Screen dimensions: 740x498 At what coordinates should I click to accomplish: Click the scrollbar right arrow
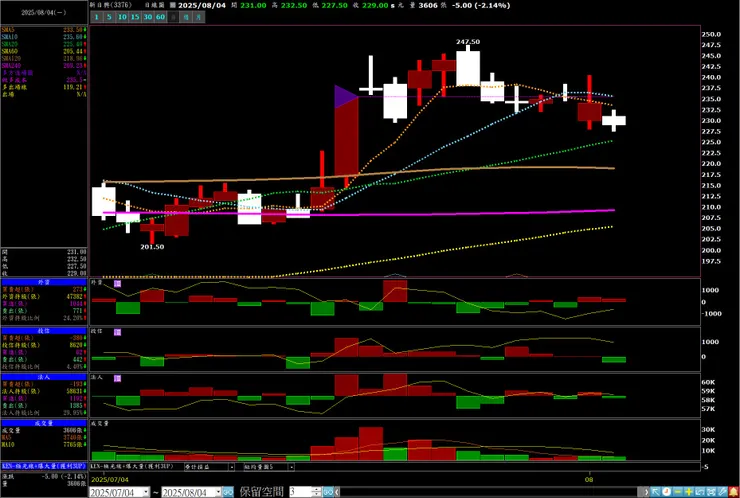pyautogui.click(x=645, y=492)
